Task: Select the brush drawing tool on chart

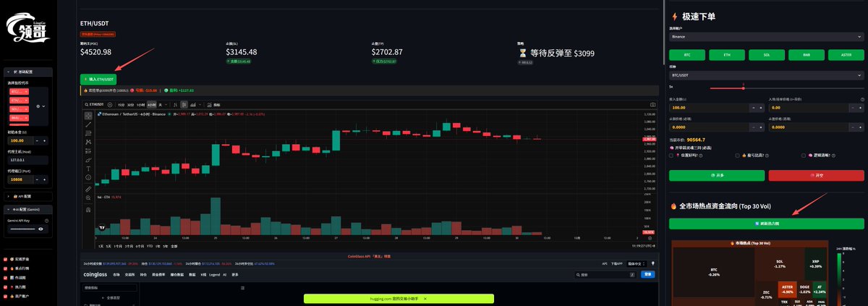Action: pyautogui.click(x=88, y=160)
